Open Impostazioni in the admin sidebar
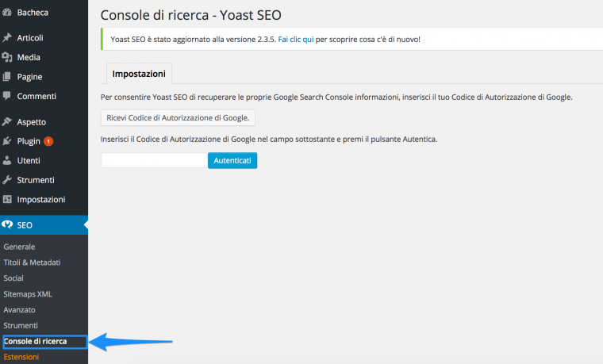 pyautogui.click(x=41, y=200)
